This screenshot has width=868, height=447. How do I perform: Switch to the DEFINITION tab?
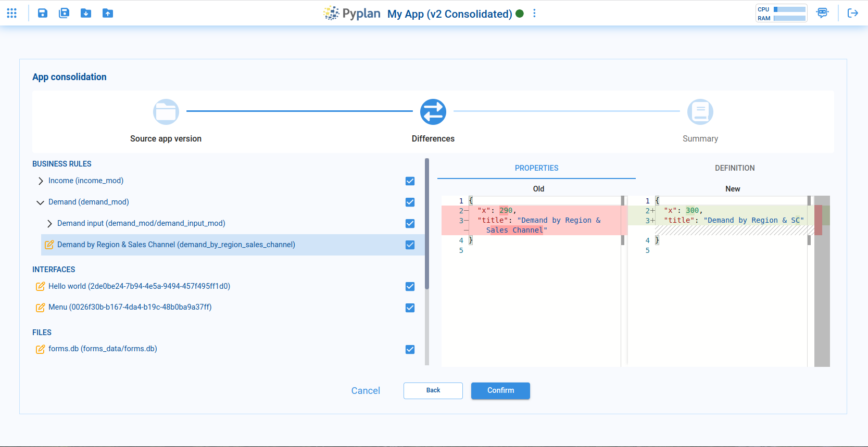(735, 168)
